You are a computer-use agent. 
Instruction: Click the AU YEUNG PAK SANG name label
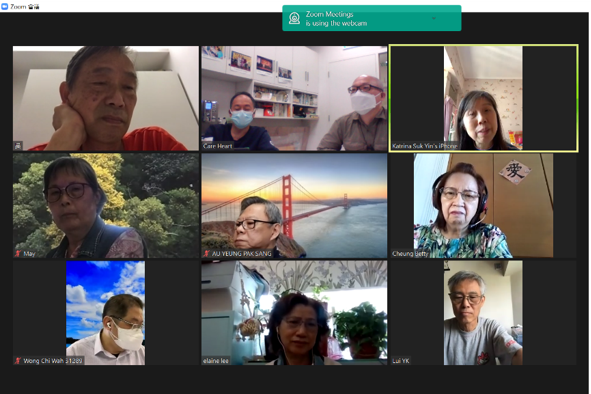[x=241, y=254]
